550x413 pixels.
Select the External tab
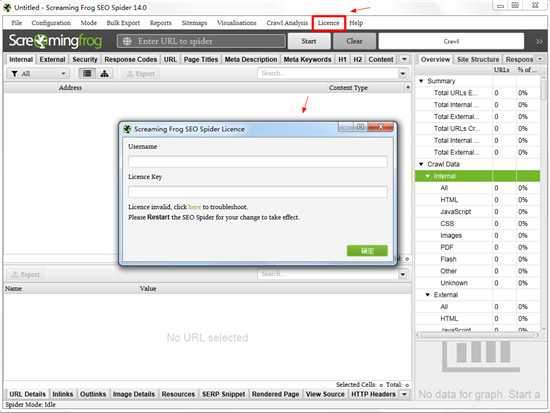coord(52,59)
